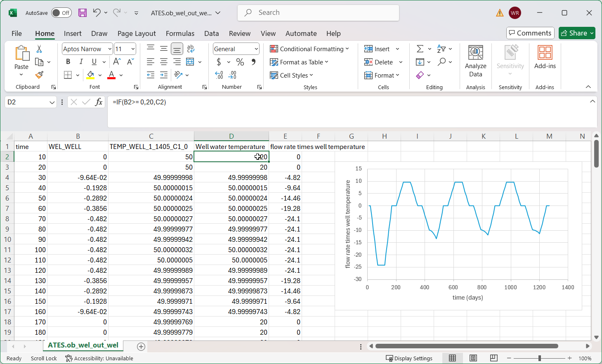Viewport: 602px width, 364px height.
Task: Apply percent style format
Action: click(x=240, y=62)
